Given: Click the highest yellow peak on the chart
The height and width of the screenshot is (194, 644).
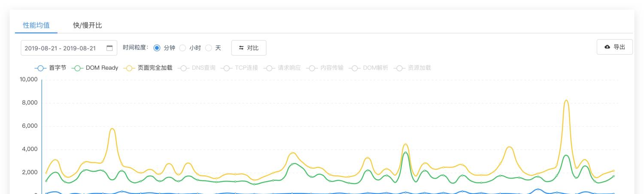Looking at the screenshot, I should click(566, 101).
